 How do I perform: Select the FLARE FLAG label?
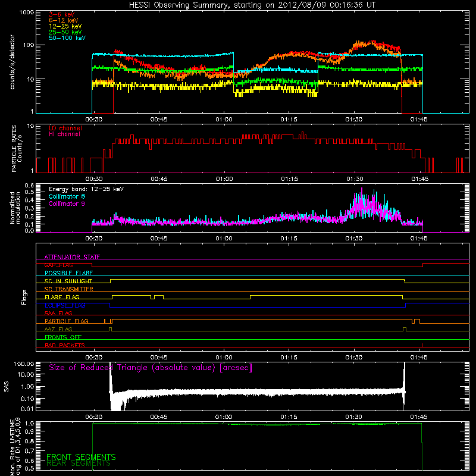click(x=62, y=297)
